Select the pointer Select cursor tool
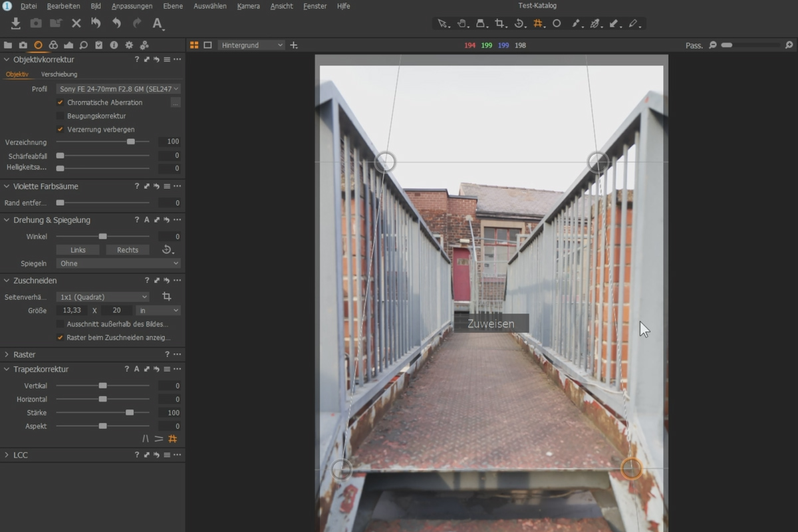798x532 pixels. click(x=442, y=23)
